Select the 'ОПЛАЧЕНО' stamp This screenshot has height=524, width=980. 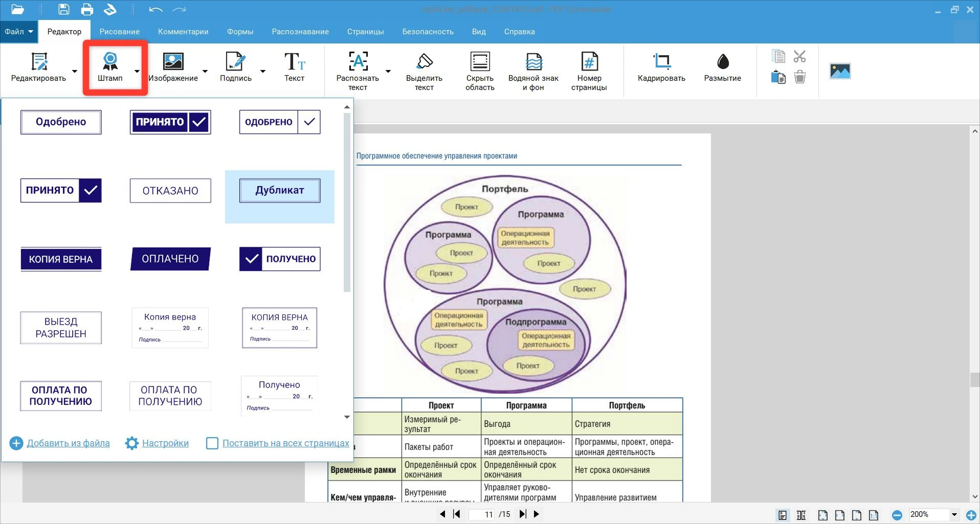pos(170,259)
